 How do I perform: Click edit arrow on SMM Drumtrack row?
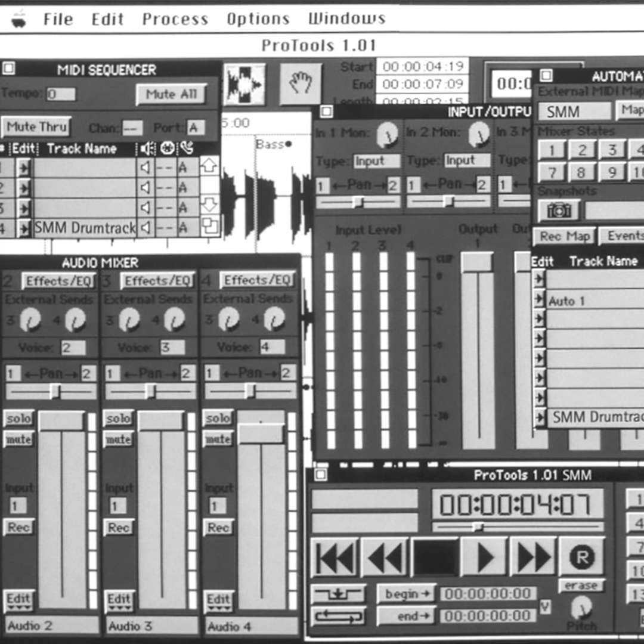24,228
